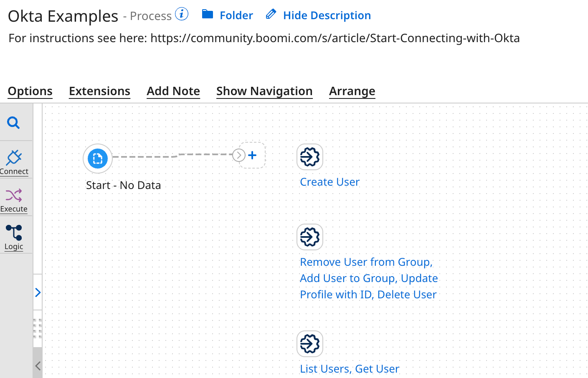The image size is (588, 378).
Task: Click the process info icon
Action: click(182, 14)
